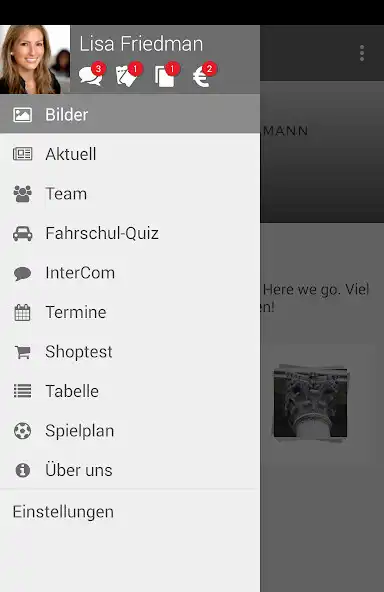384x592 pixels.
Task: Click the soccer ball Spielplan icon
Action: point(22,431)
